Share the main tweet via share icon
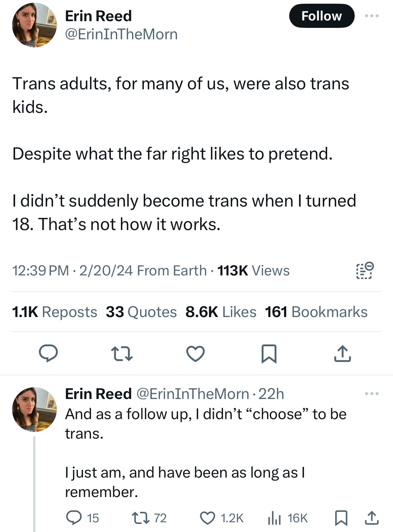This screenshot has width=393, height=532. click(343, 353)
